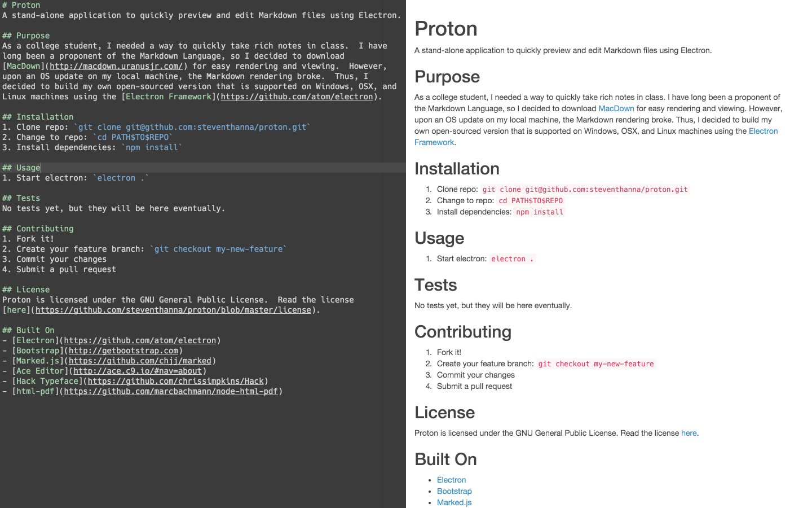Click the getbootstrap.com URL in the editor

tap(123, 351)
